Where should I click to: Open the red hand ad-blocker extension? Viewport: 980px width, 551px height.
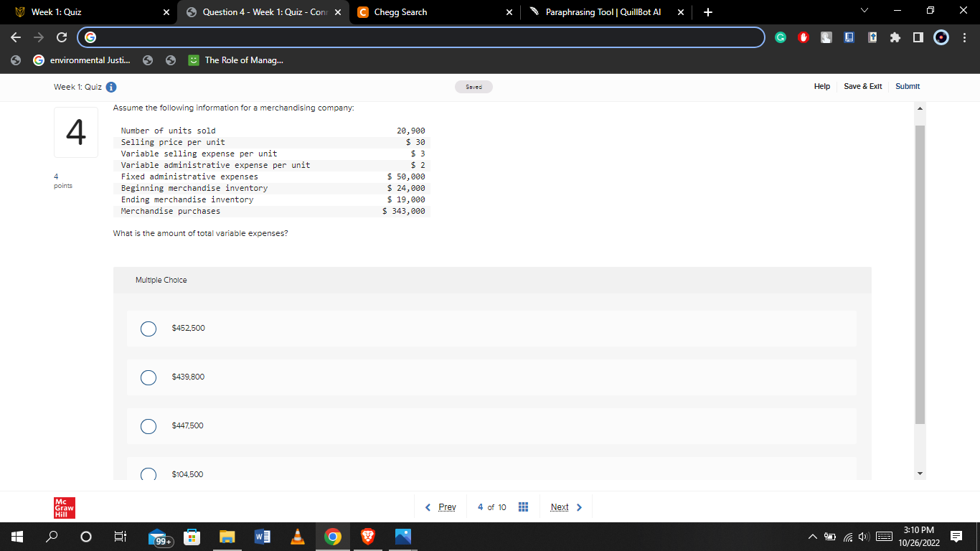804,37
